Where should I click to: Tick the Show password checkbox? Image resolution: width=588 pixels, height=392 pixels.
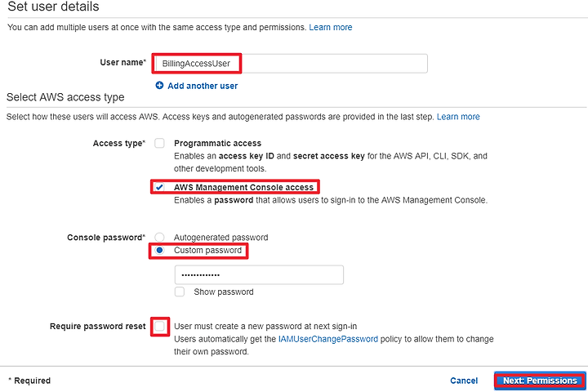tap(180, 292)
